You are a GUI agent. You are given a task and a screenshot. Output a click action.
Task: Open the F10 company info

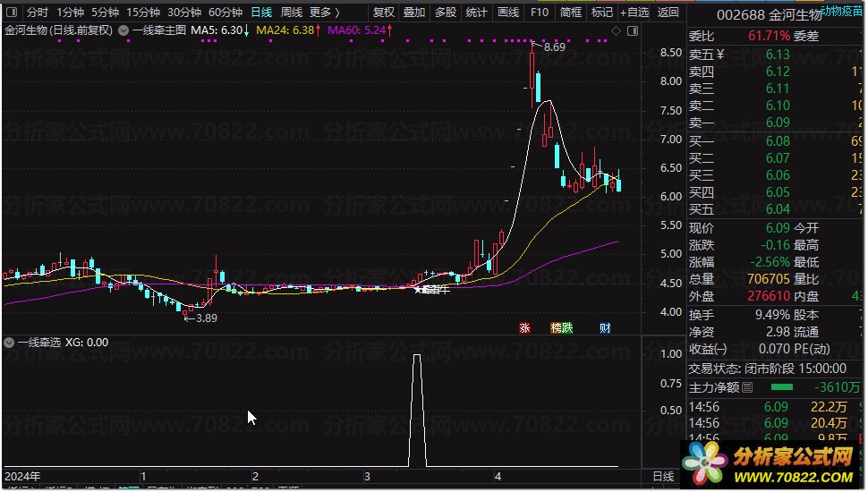pos(540,13)
